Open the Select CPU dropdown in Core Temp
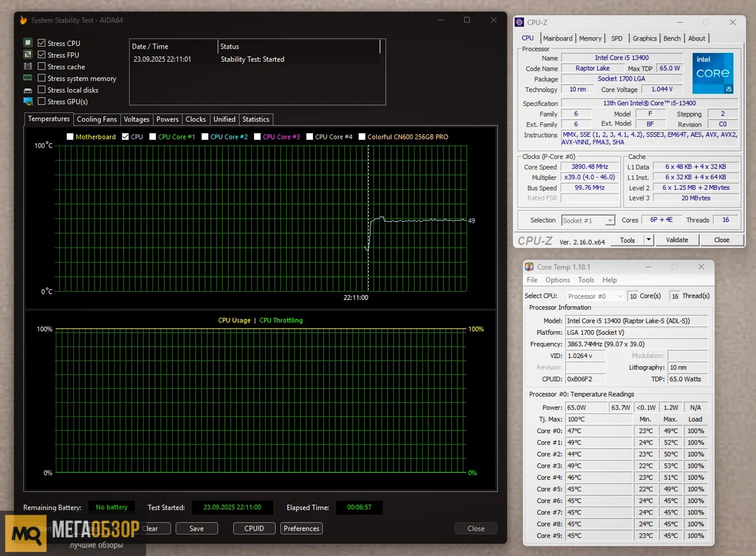Viewport: 756px width, 556px height. tap(595, 296)
